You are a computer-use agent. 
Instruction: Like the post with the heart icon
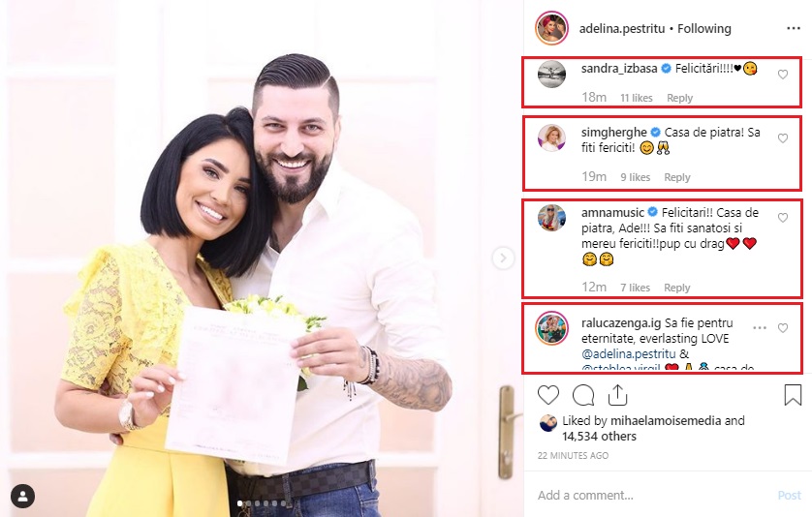pyautogui.click(x=548, y=395)
